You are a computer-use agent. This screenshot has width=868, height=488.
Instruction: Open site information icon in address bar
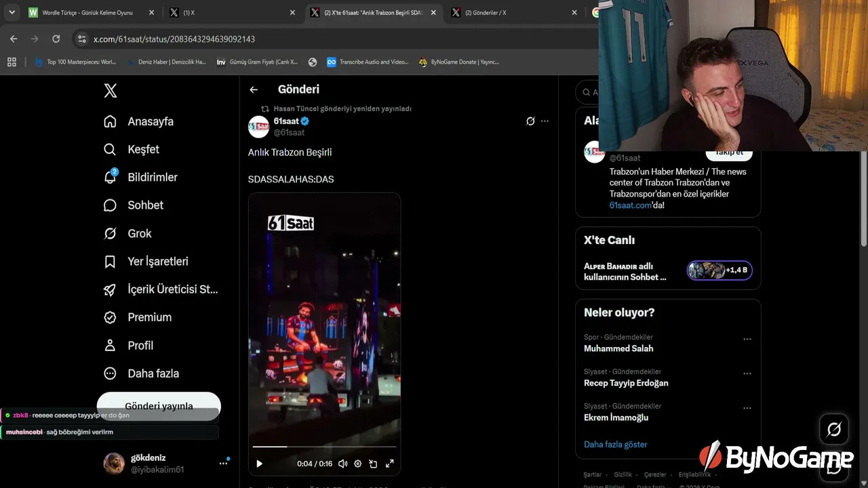pyautogui.click(x=82, y=39)
